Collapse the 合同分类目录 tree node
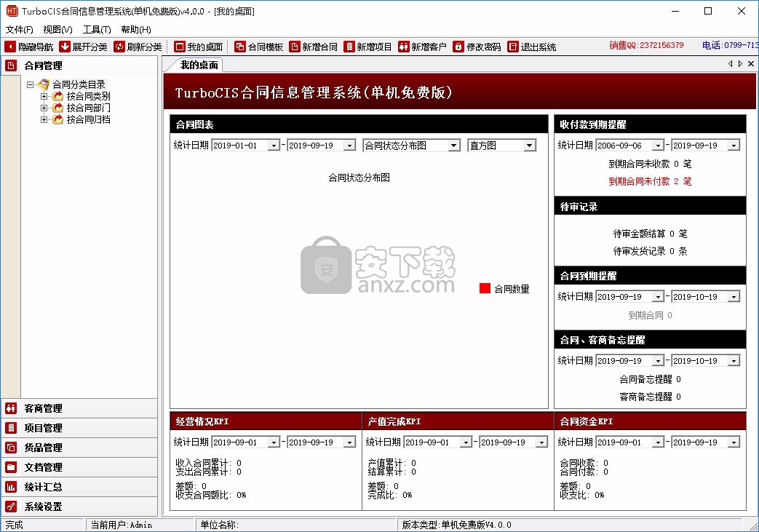The image size is (759, 532). 30,84
